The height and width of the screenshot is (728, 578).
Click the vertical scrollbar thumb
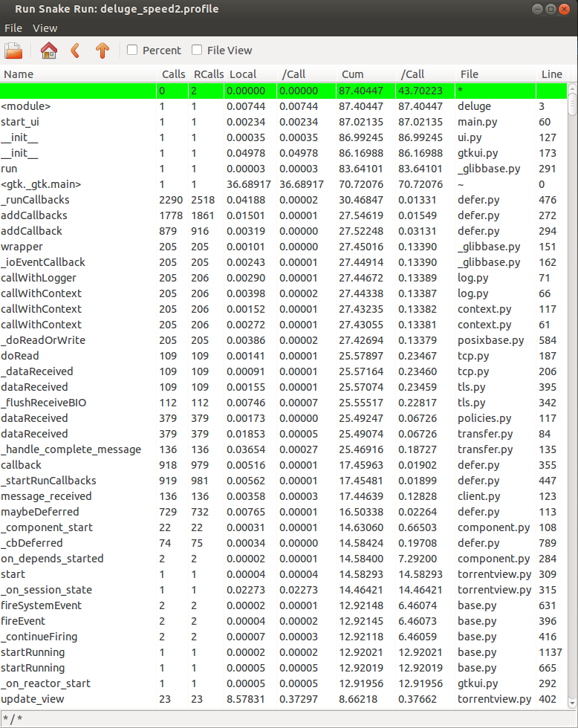tap(572, 100)
